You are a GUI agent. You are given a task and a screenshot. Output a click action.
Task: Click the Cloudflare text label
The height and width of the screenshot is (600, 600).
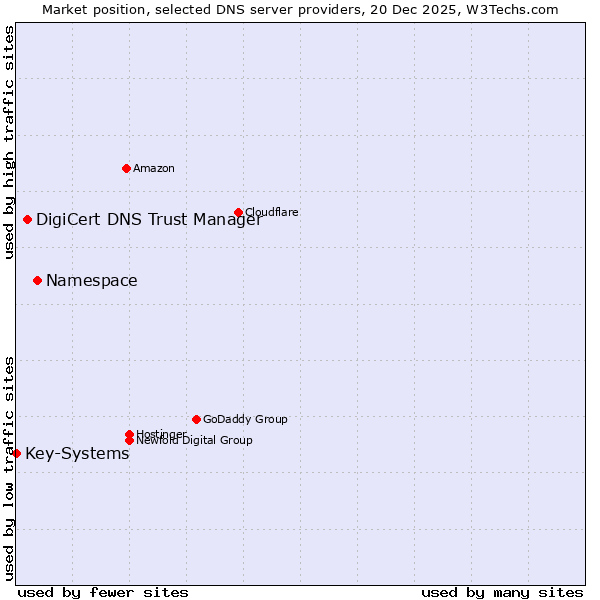pyautogui.click(x=271, y=212)
